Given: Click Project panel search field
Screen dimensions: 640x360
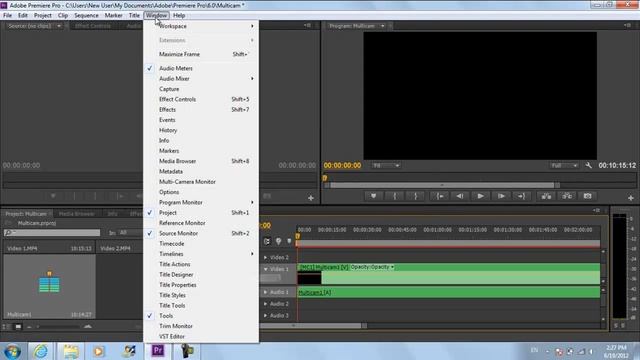Looking at the screenshot, I should [x=51, y=233].
